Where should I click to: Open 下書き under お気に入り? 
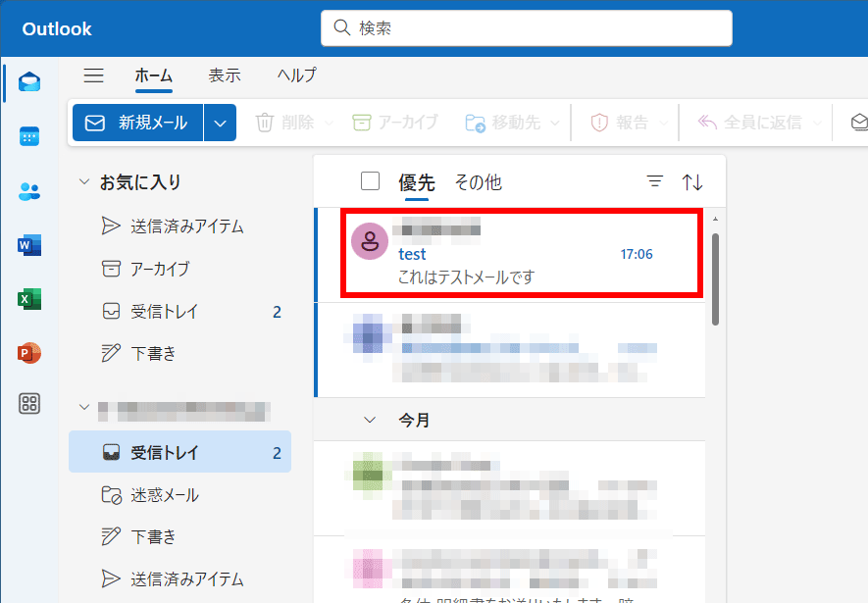tap(179, 353)
